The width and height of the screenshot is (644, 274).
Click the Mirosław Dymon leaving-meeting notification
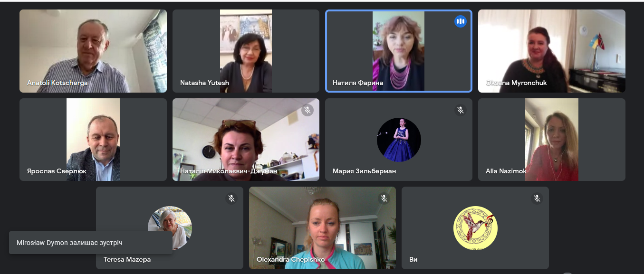point(91,243)
